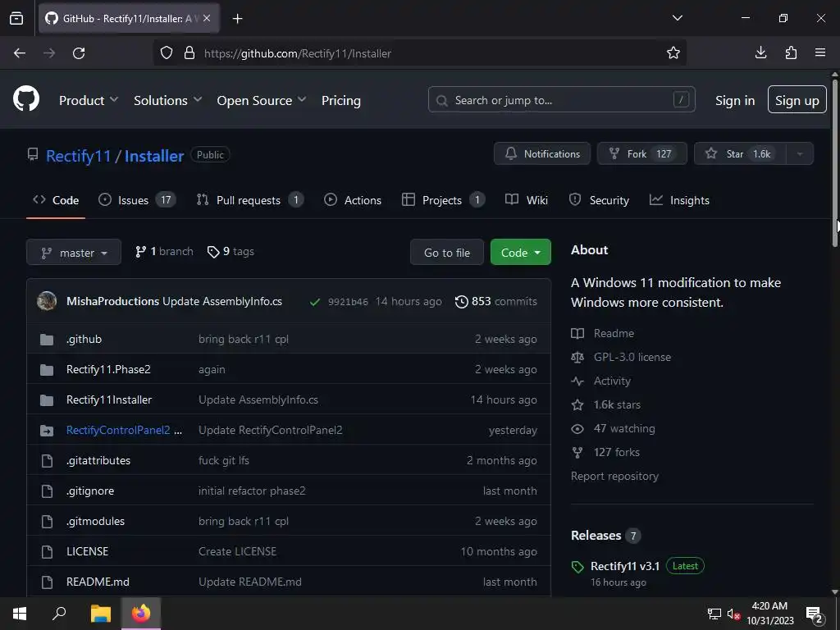This screenshot has width=840, height=630.
Task: Open the notification center icon
Action: 814,614
